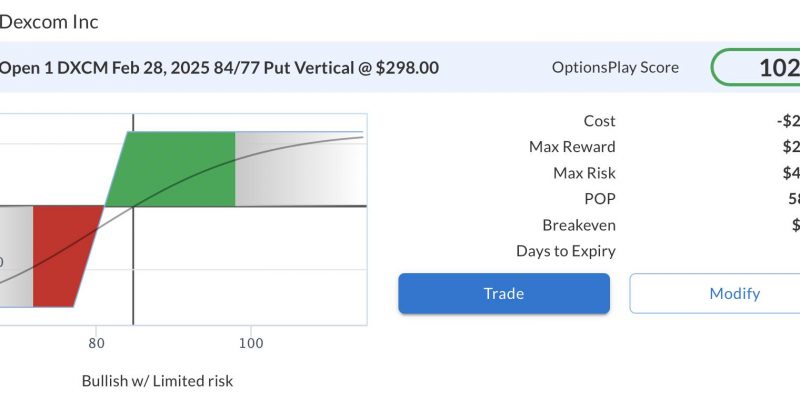Click the Days to Expiry label
The height and width of the screenshot is (400, 800).
[x=566, y=251]
